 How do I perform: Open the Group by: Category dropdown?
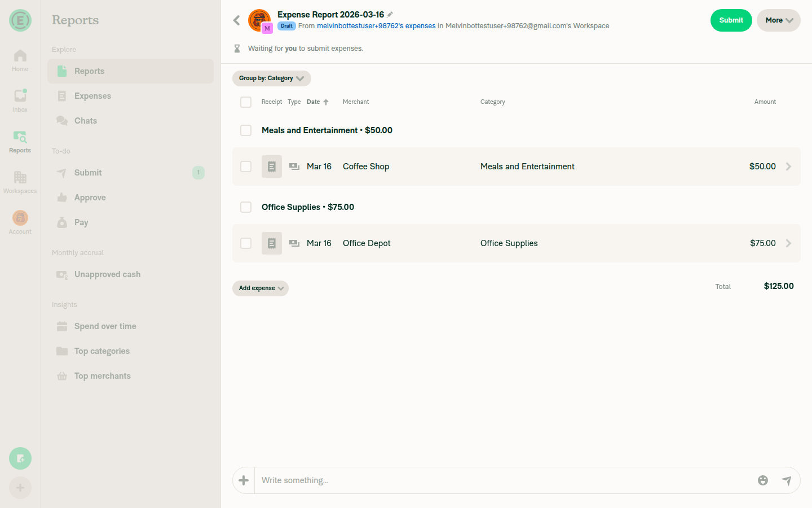coord(271,78)
